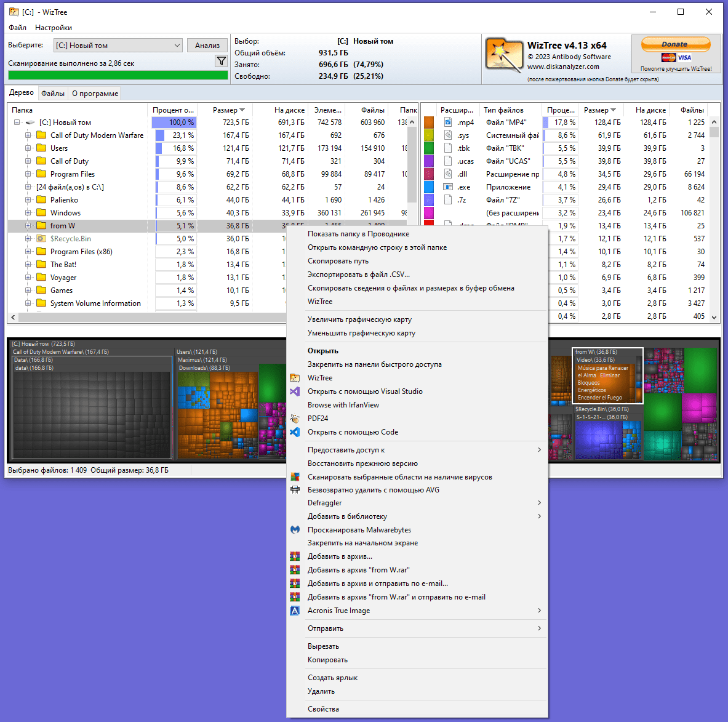Screen dimensions: 728x722
Task: Open the Настройки menu
Action: point(54,28)
